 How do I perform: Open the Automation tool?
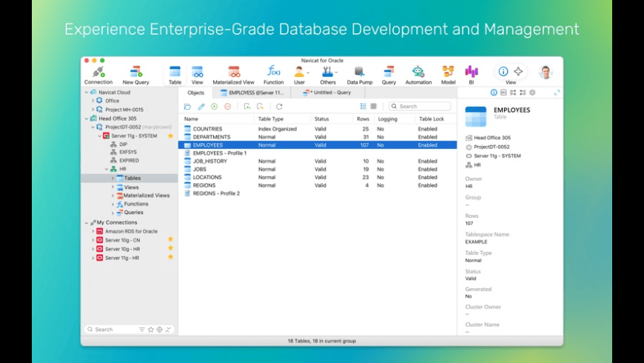point(418,76)
